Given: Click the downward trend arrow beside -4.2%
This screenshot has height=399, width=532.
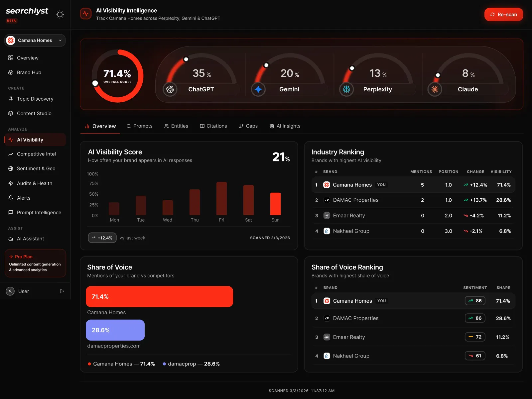Looking at the screenshot, I should click(x=466, y=216).
